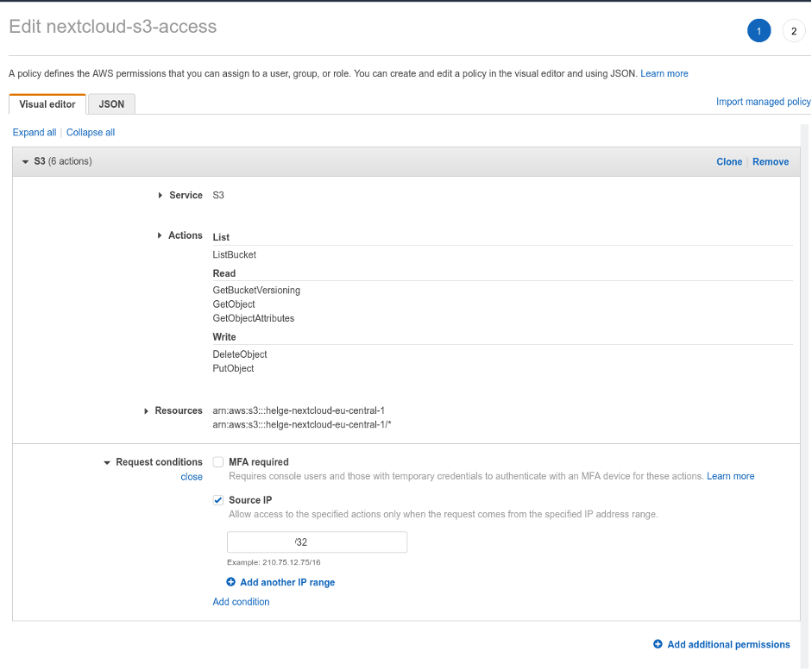The width and height of the screenshot is (812, 670).
Task: Switch to the JSON tab
Action: click(x=110, y=103)
